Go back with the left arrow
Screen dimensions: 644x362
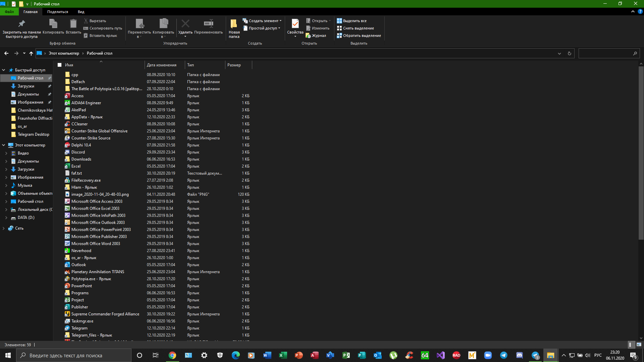[x=6, y=53]
